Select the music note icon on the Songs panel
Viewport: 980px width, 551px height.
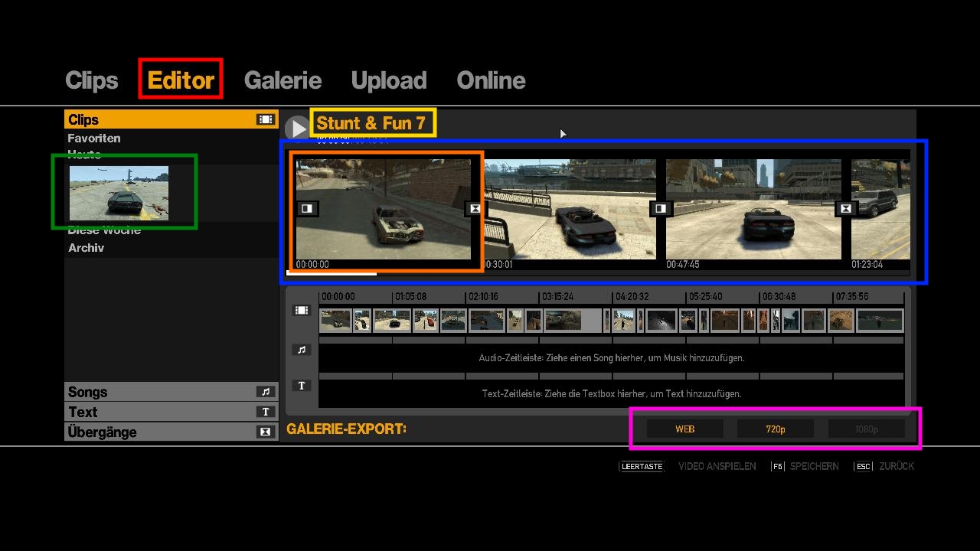pyautogui.click(x=265, y=391)
